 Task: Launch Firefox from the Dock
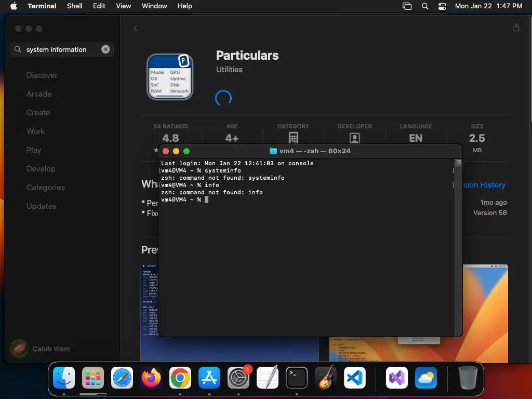(x=151, y=377)
